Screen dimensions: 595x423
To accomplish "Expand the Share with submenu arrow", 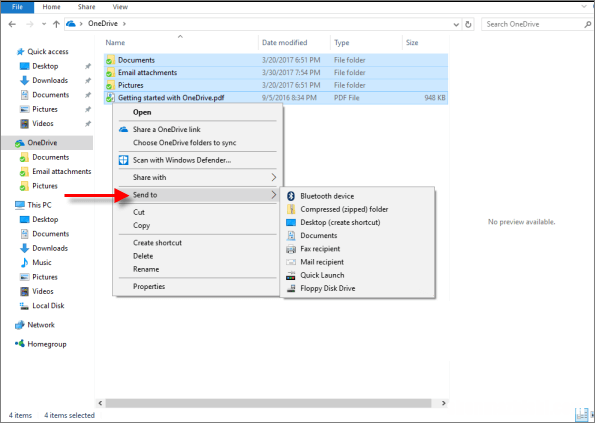I will 274,178.
